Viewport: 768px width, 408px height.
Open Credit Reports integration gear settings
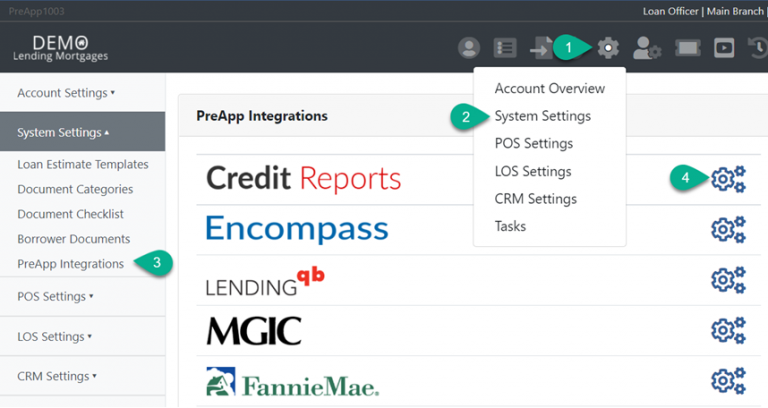pos(727,179)
